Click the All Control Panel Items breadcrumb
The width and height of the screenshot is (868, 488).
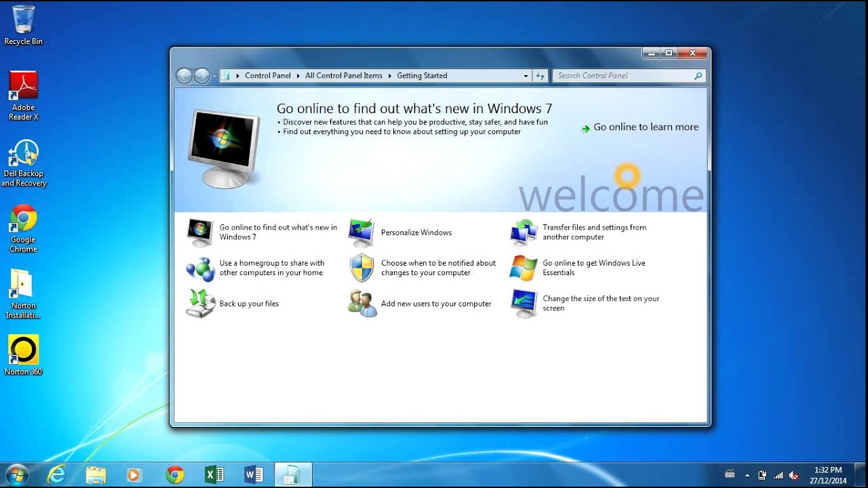tap(344, 76)
